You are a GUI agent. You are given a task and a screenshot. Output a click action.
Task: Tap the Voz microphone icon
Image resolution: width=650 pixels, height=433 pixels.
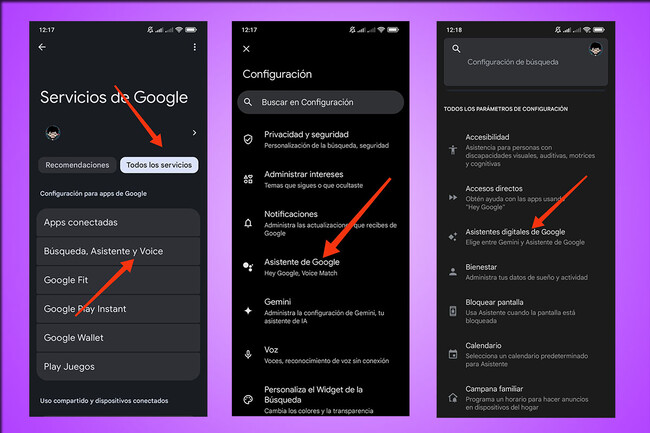point(248,355)
